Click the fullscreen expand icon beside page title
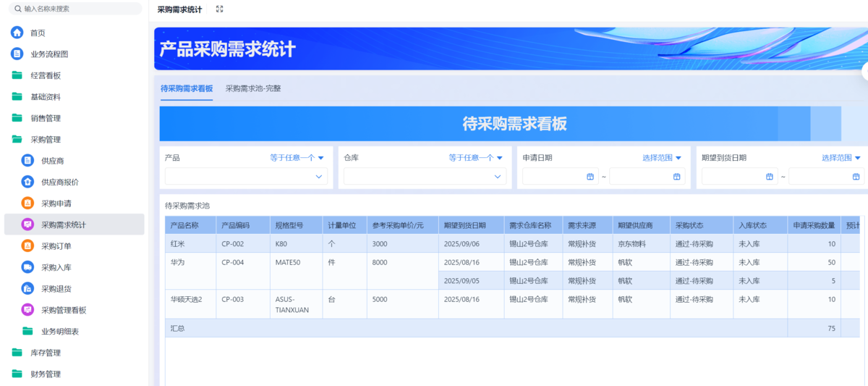This screenshot has width=868, height=386. click(x=220, y=9)
